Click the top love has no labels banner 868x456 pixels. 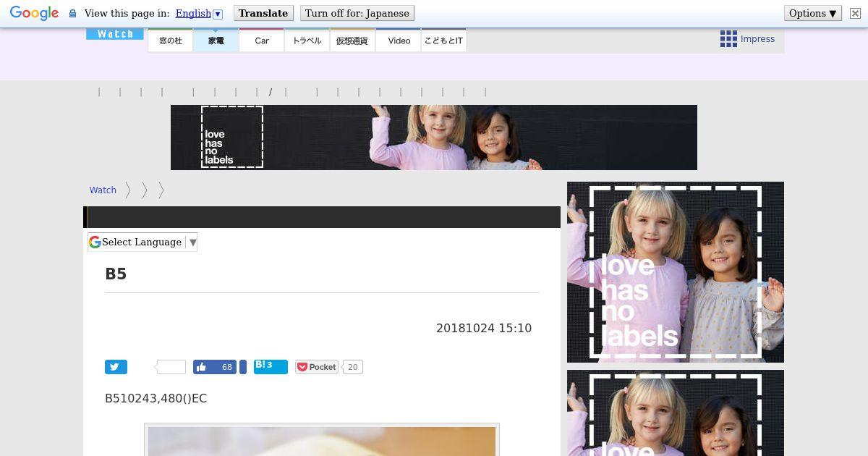point(434,138)
